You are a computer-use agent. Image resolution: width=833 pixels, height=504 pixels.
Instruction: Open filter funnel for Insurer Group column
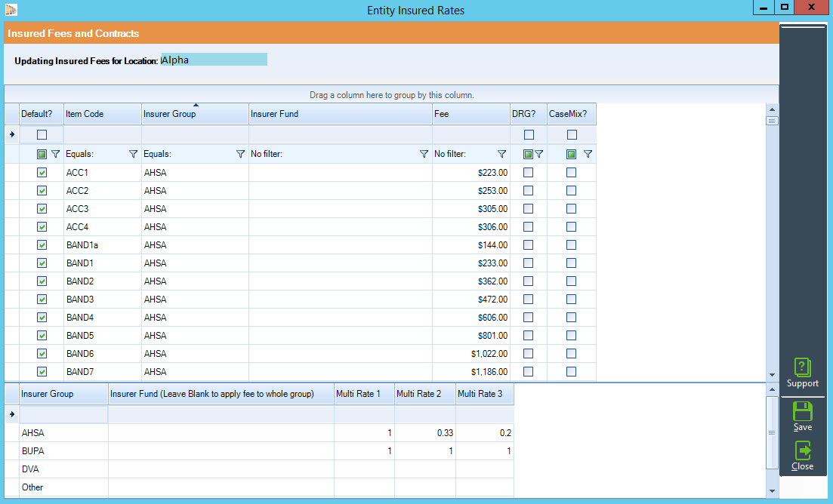(x=240, y=154)
